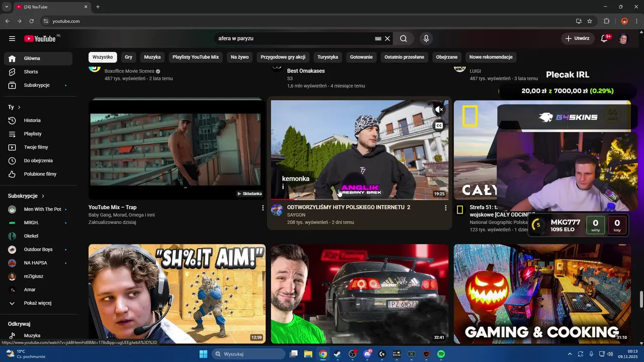Viewport: 644px width, 362px height.
Task: Open the Men With The Pot channel
Action: (x=38, y=209)
